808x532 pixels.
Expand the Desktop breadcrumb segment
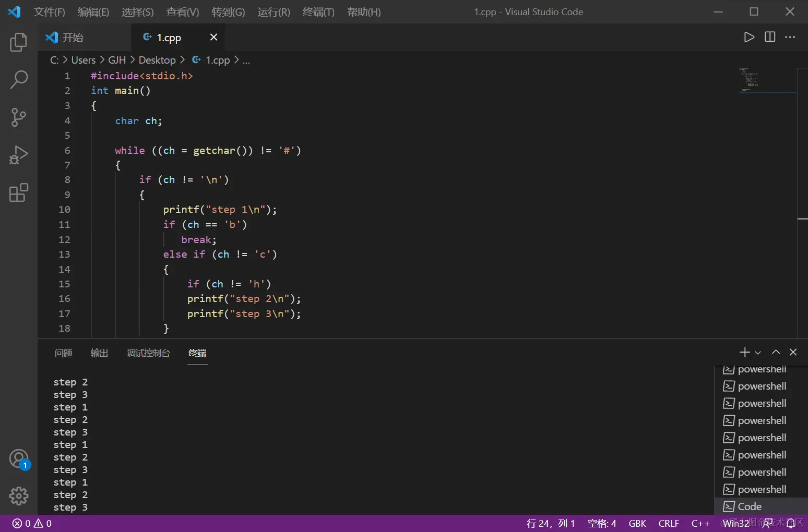click(157, 61)
